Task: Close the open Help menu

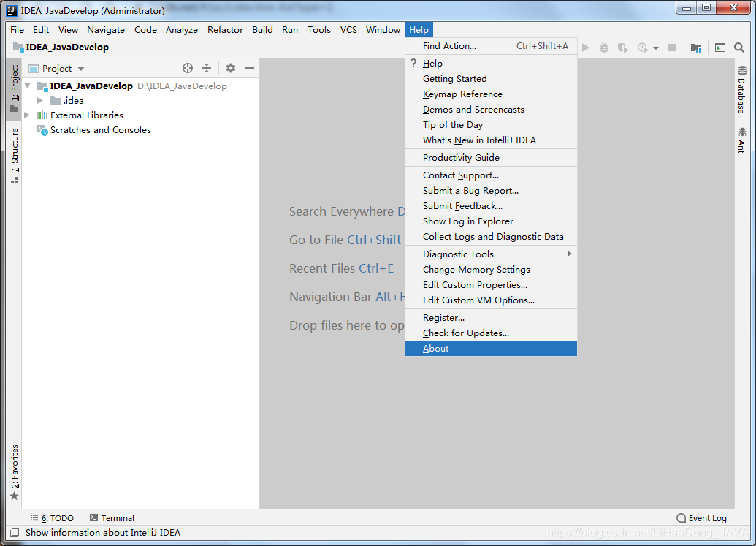Action: coord(419,30)
